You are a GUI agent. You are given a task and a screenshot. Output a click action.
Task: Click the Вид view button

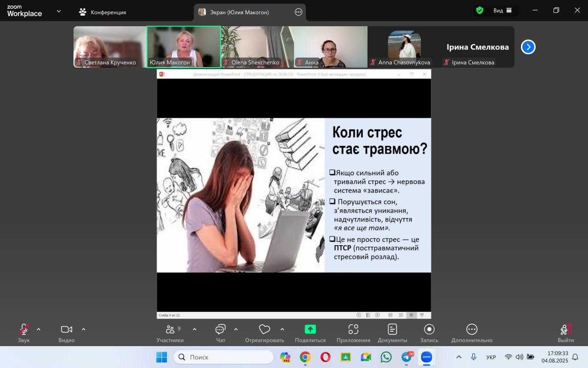[503, 11]
